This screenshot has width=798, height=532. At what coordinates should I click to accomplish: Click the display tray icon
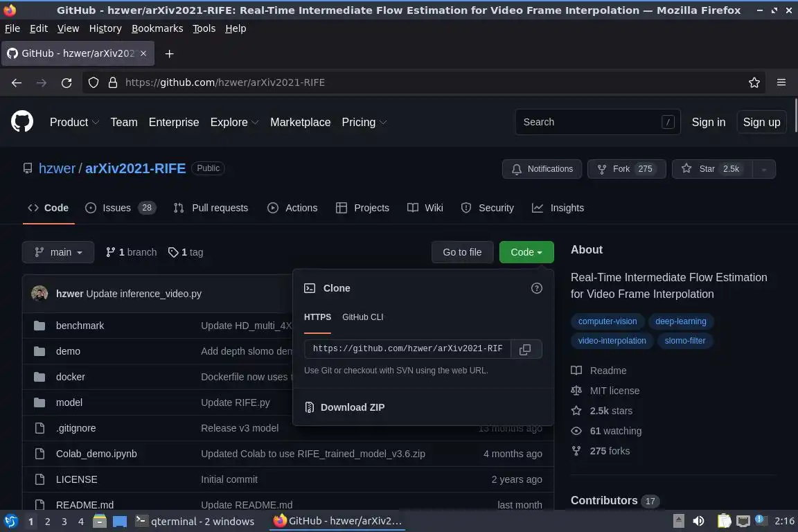[x=743, y=521]
